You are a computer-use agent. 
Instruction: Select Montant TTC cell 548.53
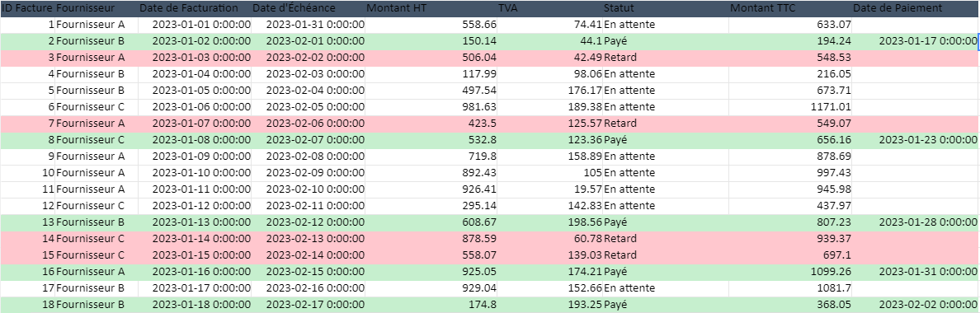(790, 58)
